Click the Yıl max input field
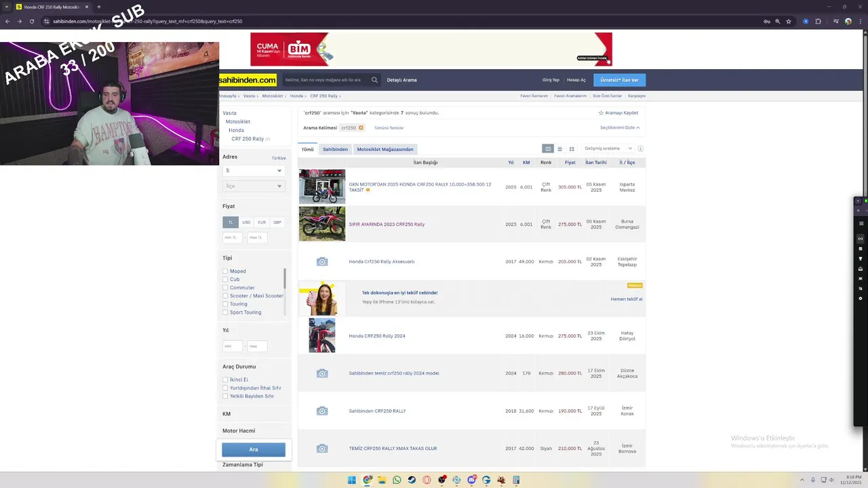 pyautogui.click(x=257, y=346)
